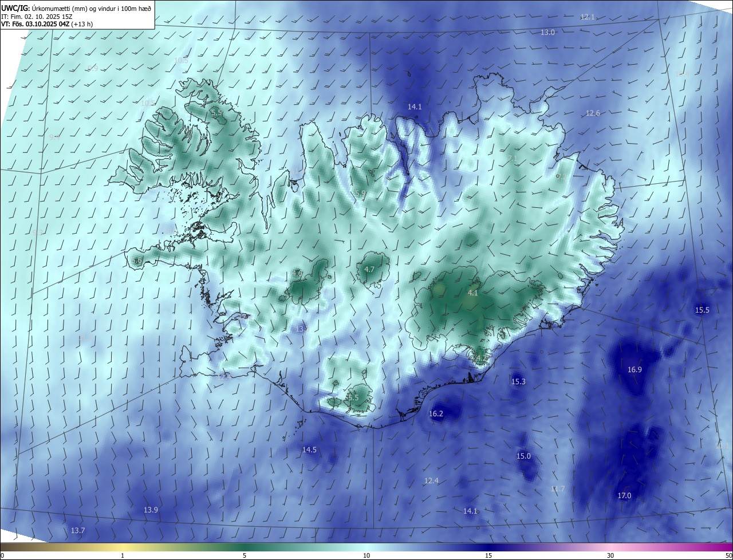Screen dimensions: 733x560
Task: Click the color scale at the 15 mark
Action: coord(488,547)
